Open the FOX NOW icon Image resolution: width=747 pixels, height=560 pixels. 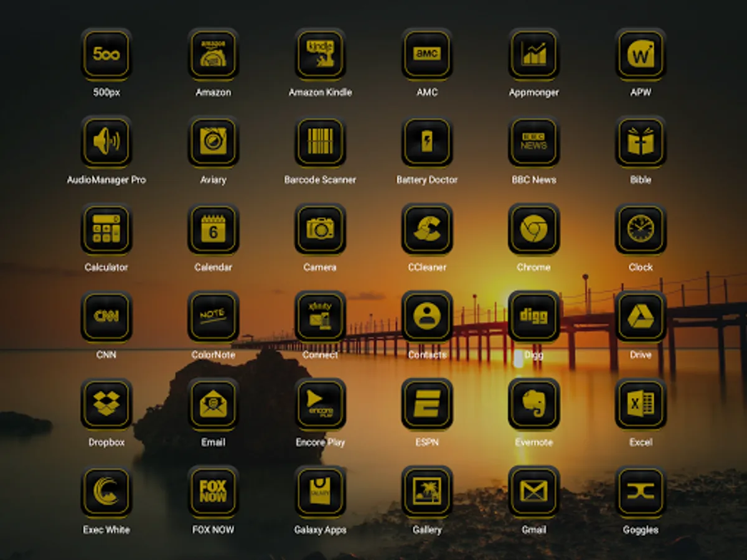213,492
